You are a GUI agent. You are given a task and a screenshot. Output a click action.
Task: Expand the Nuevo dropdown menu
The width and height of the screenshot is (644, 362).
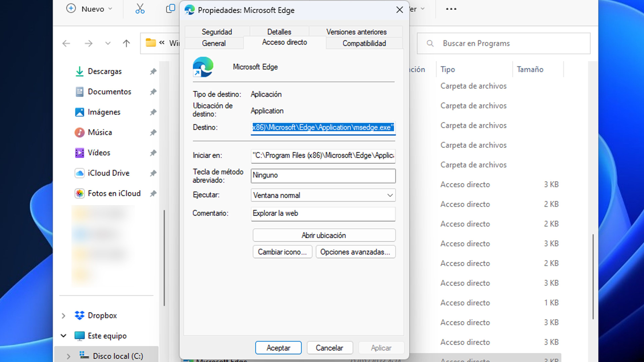click(x=110, y=9)
